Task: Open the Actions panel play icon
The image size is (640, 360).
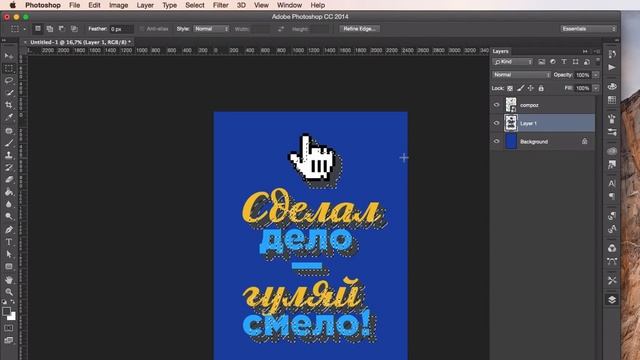Action: pyautogui.click(x=611, y=67)
